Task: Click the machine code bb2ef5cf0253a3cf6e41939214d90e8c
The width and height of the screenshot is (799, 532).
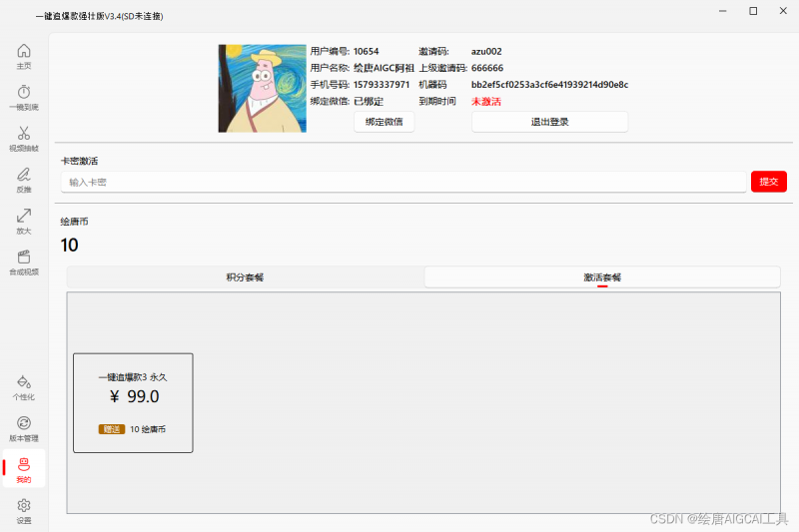Action: (550, 85)
